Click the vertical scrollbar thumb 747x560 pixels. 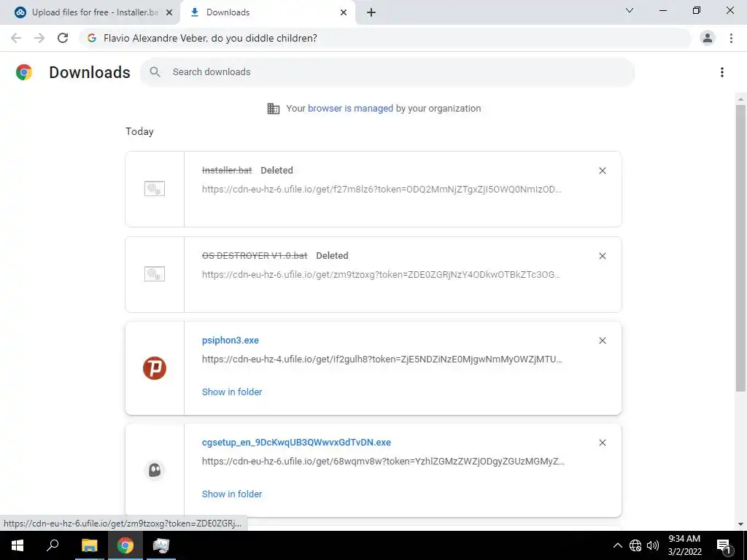(x=740, y=248)
